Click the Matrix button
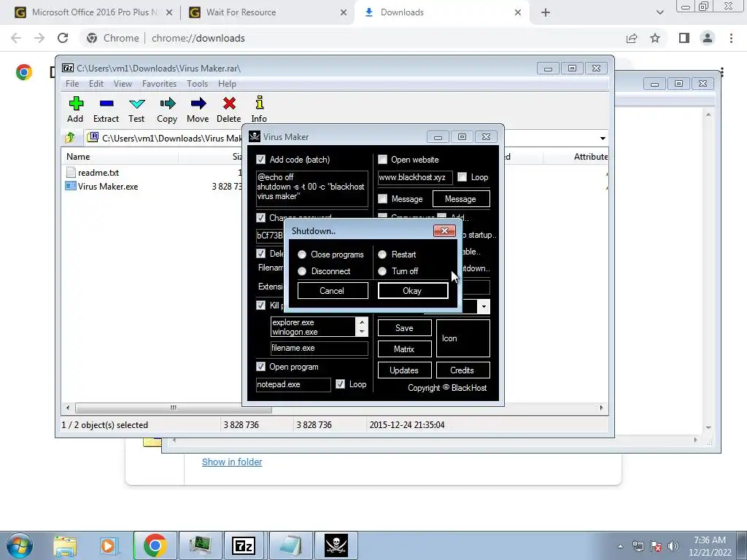Image resolution: width=747 pixels, height=560 pixels. (404, 349)
